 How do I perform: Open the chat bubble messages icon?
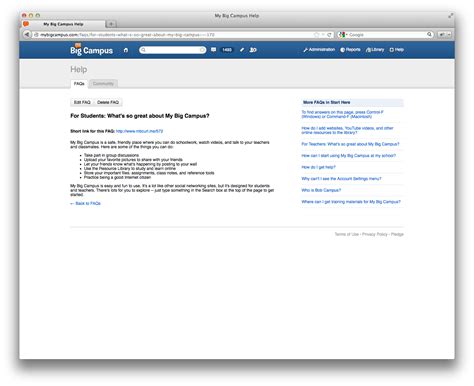click(x=213, y=50)
